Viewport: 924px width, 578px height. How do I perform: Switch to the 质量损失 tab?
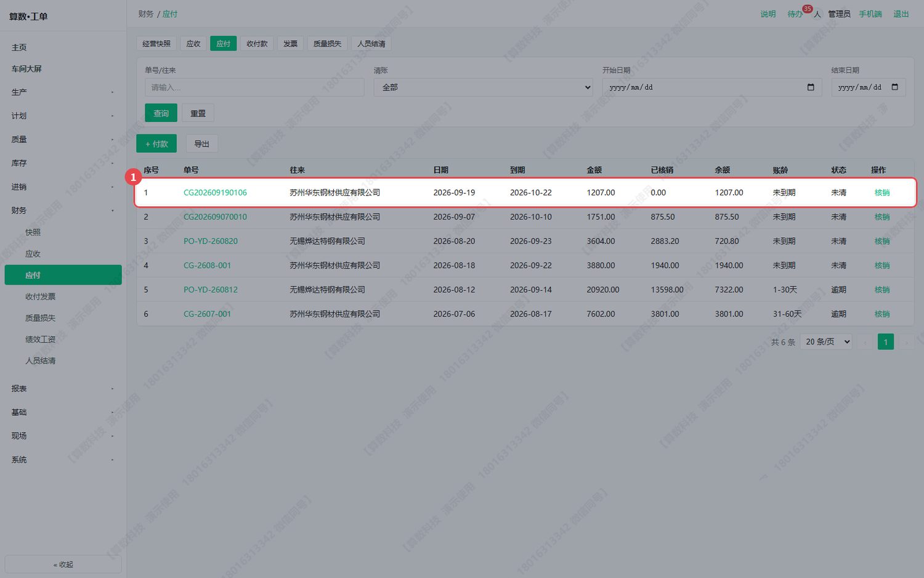click(x=327, y=44)
